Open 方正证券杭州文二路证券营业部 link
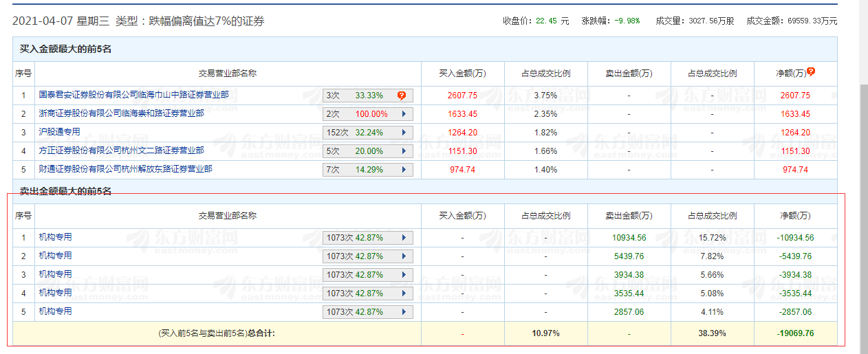The width and height of the screenshot is (868, 354). [x=121, y=151]
